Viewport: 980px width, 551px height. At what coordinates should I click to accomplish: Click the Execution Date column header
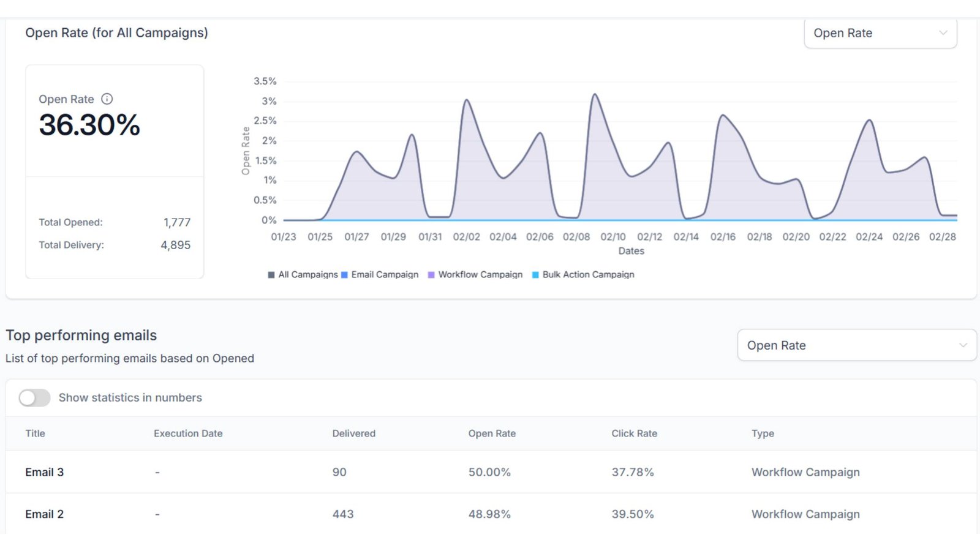[188, 433]
